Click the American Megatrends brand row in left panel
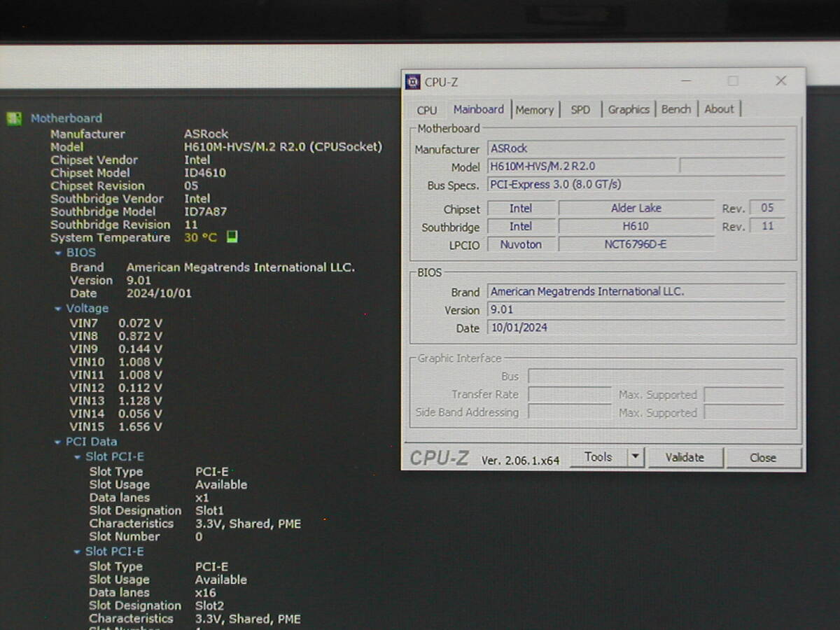 click(x=212, y=267)
